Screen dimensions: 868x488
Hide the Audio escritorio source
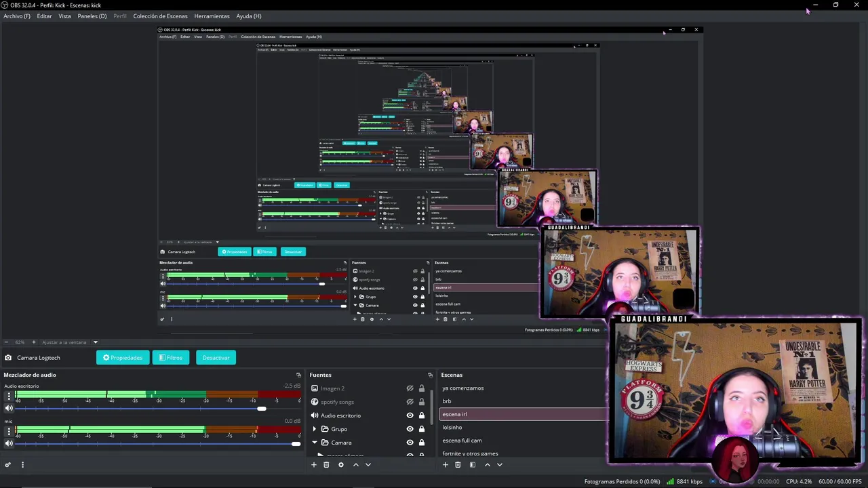point(410,415)
